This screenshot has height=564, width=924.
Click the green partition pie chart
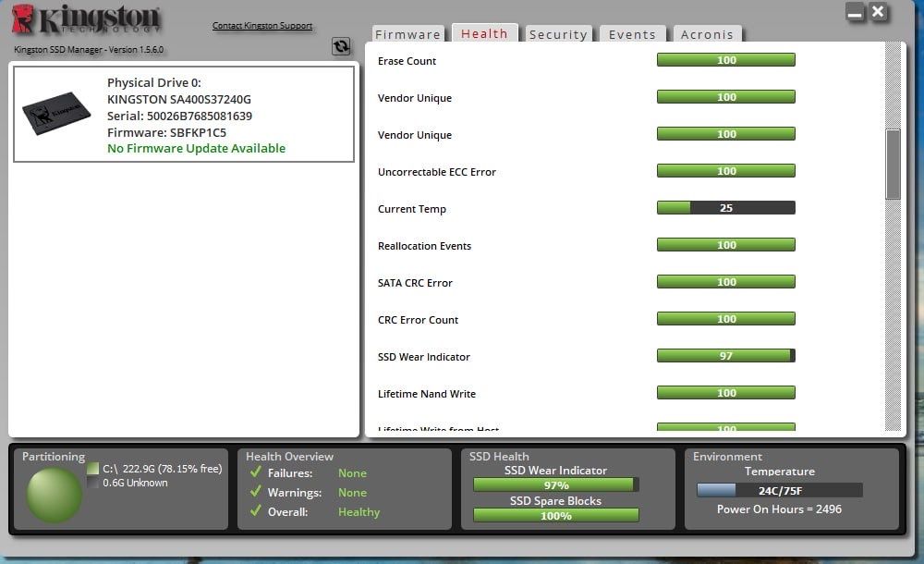(x=55, y=496)
